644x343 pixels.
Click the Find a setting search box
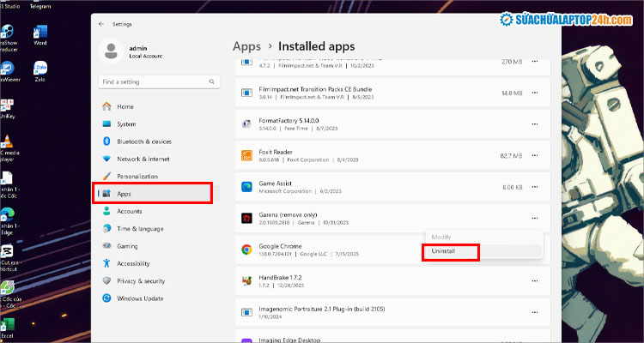(155, 82)
